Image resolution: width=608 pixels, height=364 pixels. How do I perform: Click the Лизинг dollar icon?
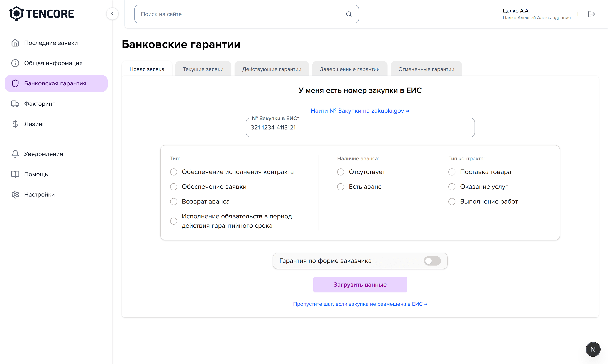click(x=15, y=124)
